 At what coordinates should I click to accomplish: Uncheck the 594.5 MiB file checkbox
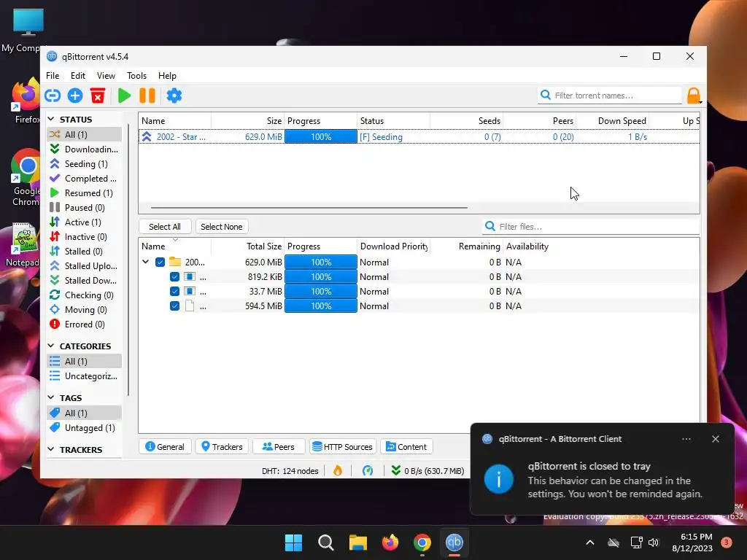[174, 306]
